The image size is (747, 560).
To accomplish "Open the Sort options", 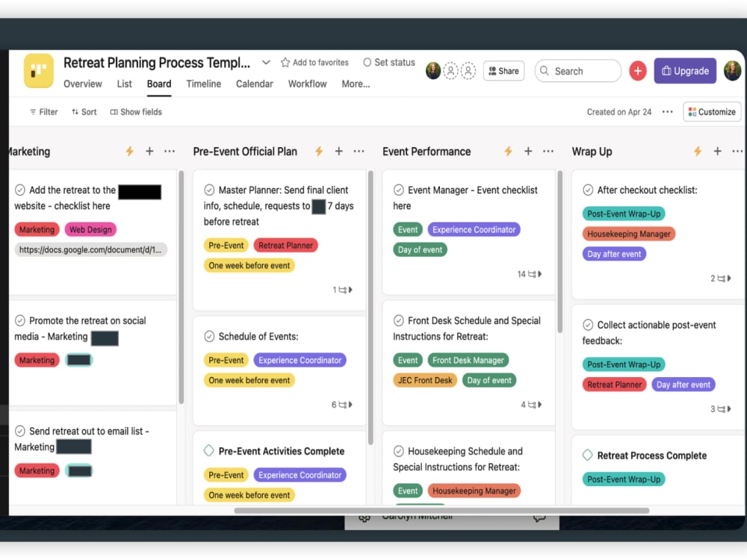I will [84, 111].
